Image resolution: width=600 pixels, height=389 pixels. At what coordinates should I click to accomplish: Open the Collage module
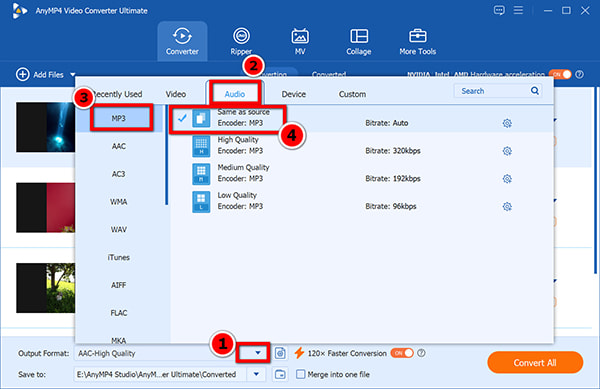click(x=359, y=41)
